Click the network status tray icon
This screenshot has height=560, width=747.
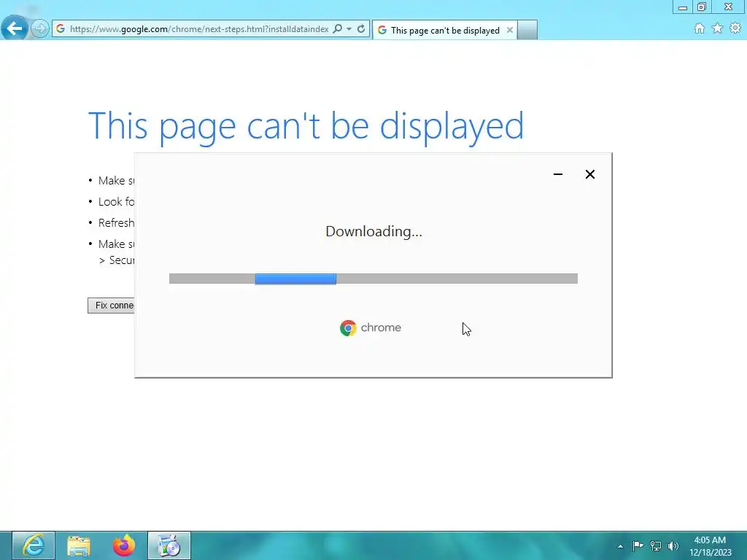(656, 546)
